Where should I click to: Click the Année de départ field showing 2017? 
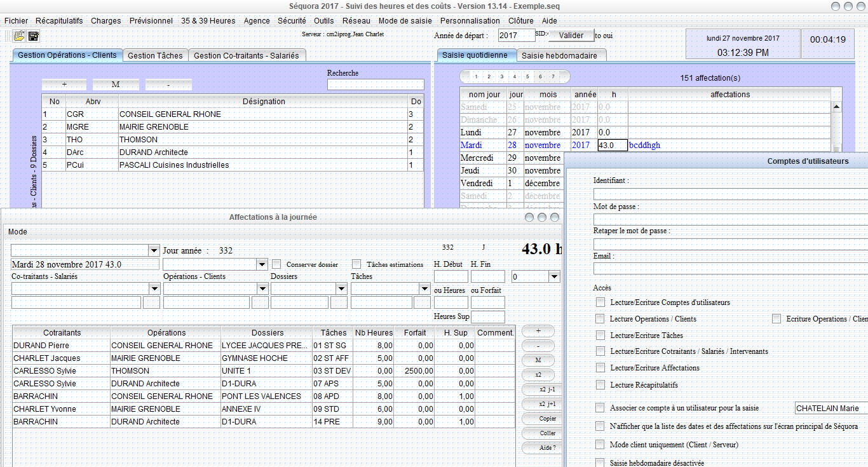pyautogui.click(x=517, y=36)
